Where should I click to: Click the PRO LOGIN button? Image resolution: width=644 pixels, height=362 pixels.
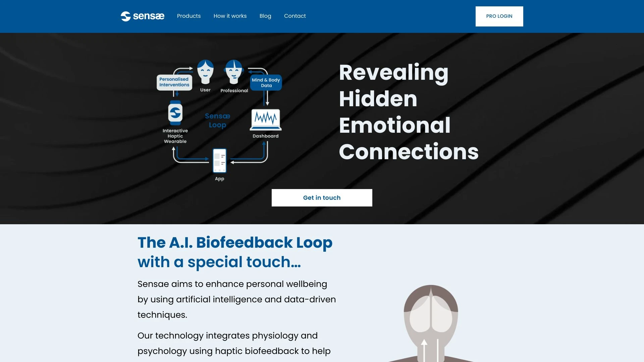pos(499,16)
